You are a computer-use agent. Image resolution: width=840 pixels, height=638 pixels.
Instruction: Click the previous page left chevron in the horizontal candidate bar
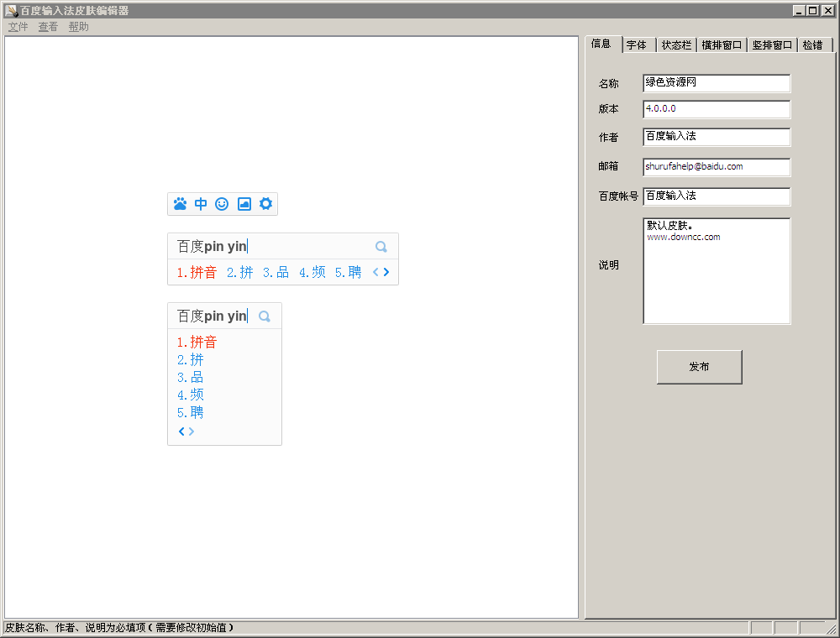[375, 271]
